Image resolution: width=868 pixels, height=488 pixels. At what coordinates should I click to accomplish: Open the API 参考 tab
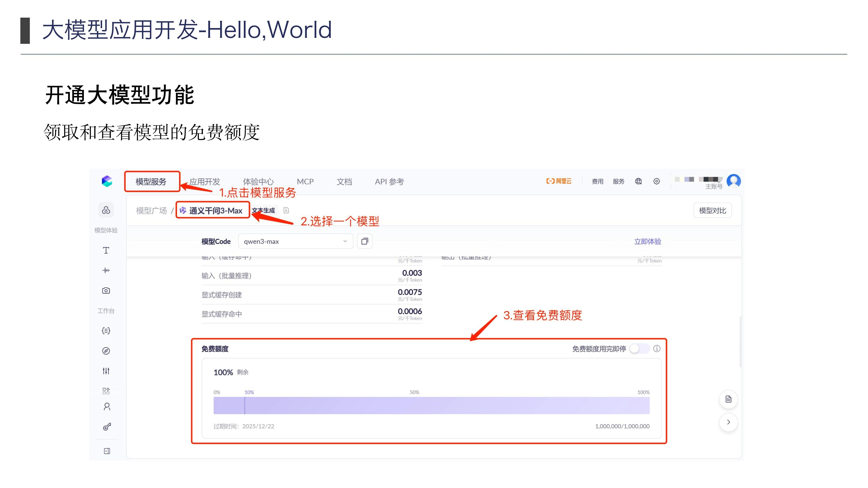coord(389,182)
